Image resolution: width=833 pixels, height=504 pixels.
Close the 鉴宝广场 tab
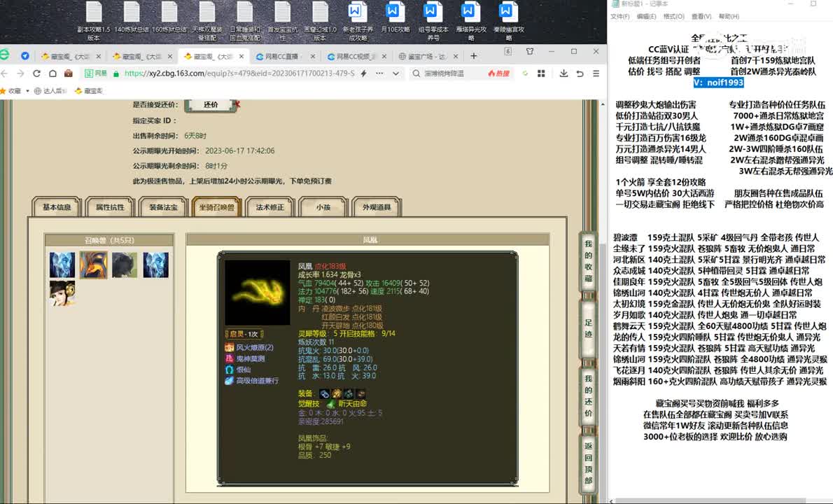point(455,56)
